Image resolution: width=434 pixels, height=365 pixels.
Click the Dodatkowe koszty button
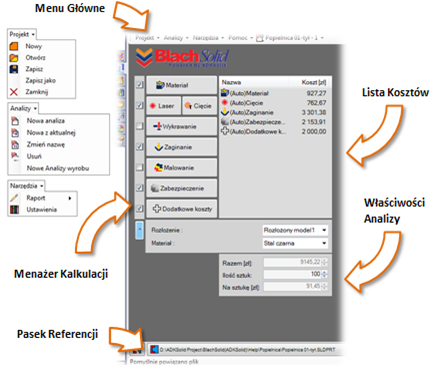[x=182, y=209]
